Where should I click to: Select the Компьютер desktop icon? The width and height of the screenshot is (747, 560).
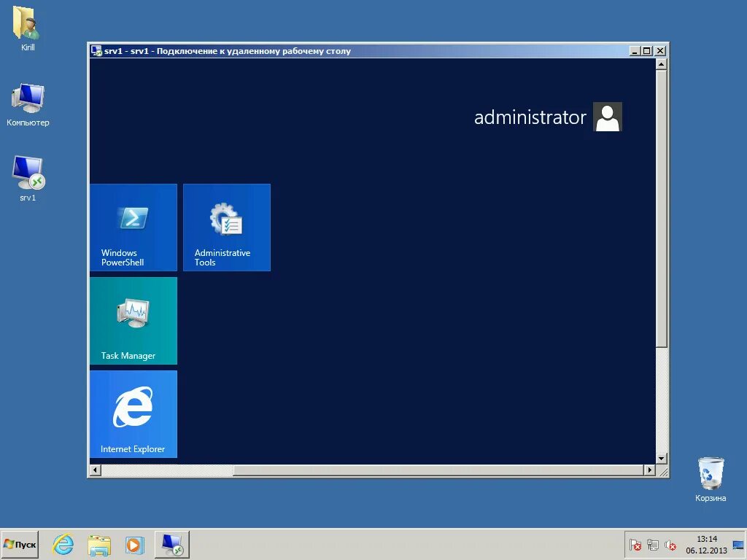pos(28,105)
